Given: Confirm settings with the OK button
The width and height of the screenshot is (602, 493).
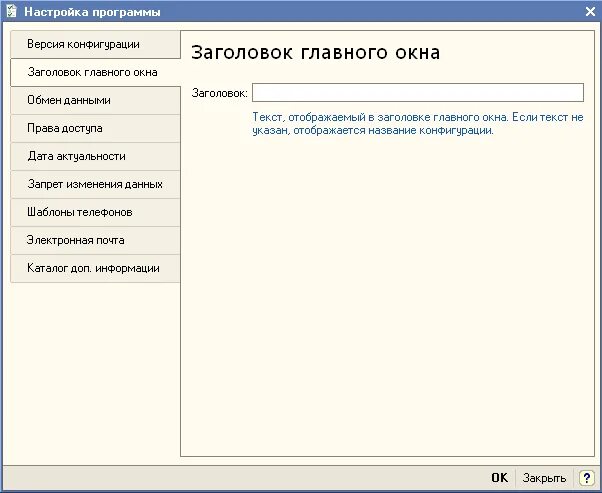Looking at the screenshot, I should [x=499, y=478].
